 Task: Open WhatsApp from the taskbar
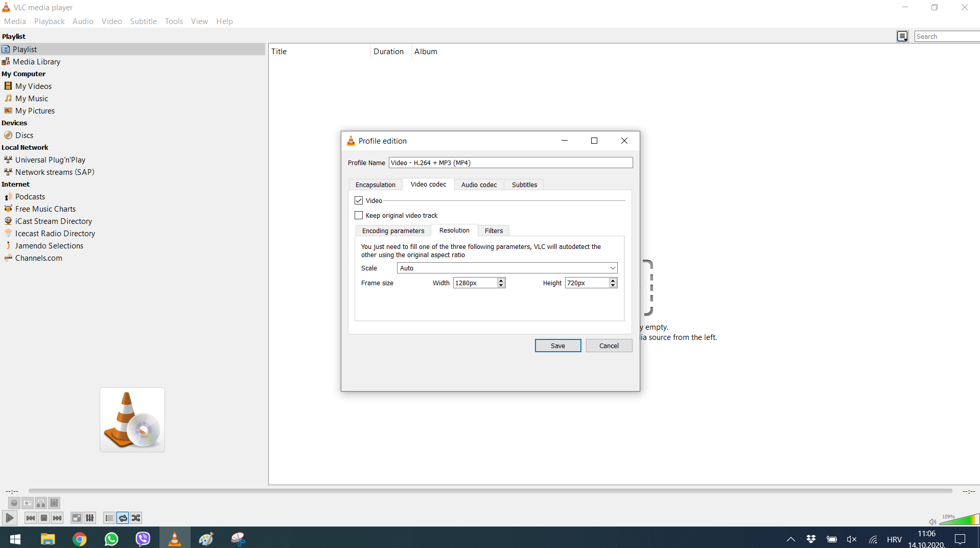pyautogui.click(x=111, y=538)
